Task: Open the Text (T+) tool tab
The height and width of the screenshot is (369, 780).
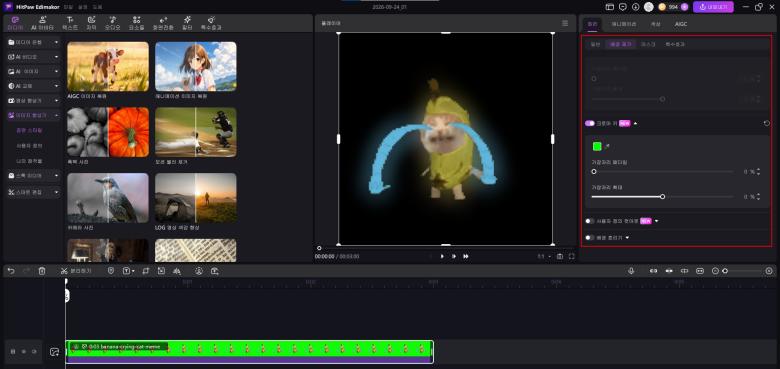Action: point(70,23)
